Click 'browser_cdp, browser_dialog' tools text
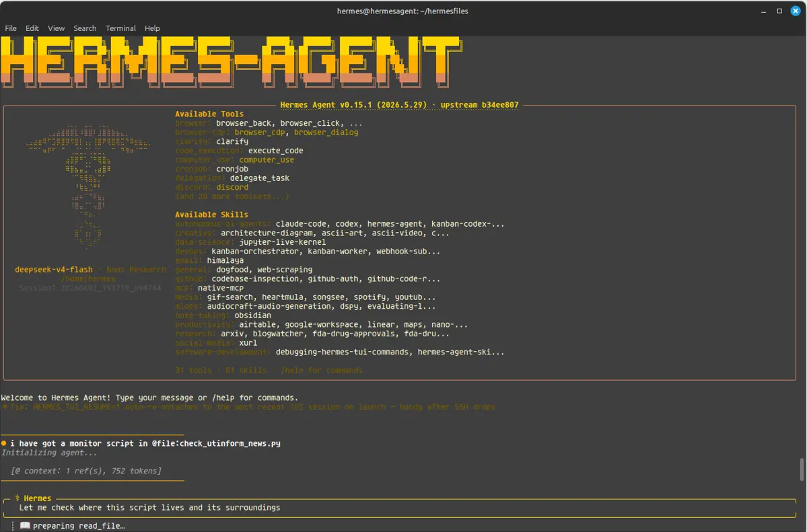Screen dimensions: 807x532 296,132
